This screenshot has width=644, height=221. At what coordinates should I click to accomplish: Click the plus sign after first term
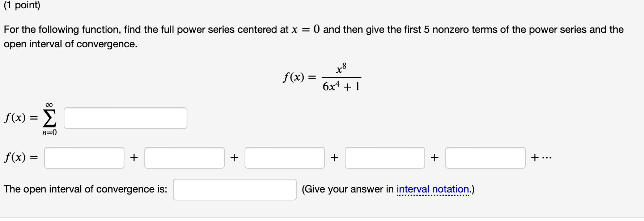click(x=134, y=157)
